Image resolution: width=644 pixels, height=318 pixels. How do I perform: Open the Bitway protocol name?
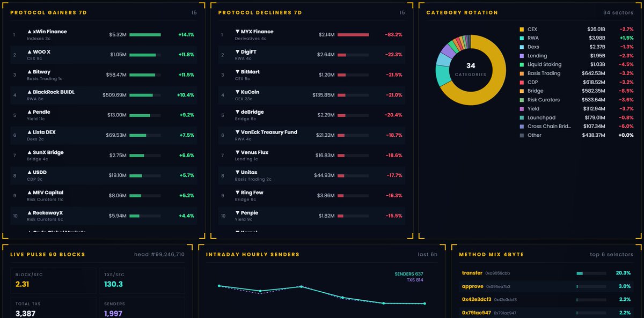pos(41,72)
